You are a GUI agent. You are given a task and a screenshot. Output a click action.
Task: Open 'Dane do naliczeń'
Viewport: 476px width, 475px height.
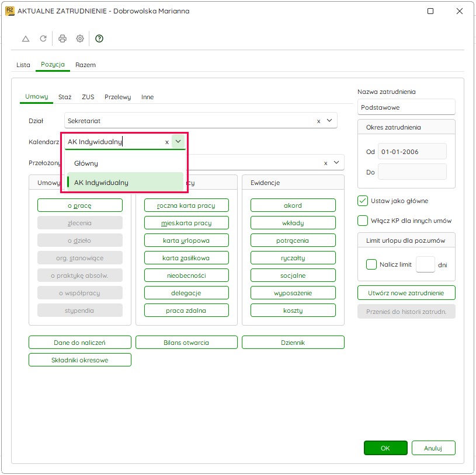coord(80,343)
